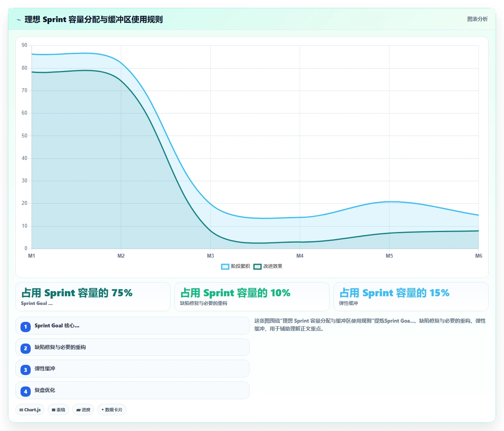Click the number 4 badge icon
Viewport: 504px width, 431px height.
(x=26, y=391)
